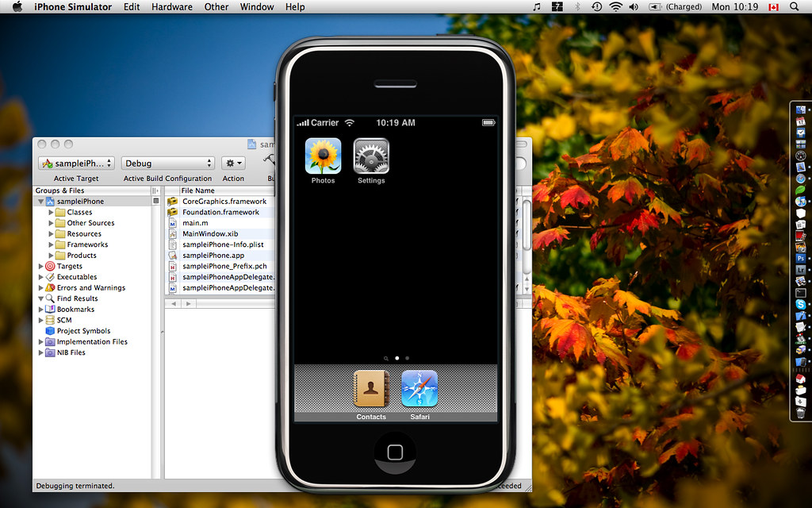Screen dimensions: 812x508
Task: Open the Wi-Fi status menu
Action: coord(615,6)
